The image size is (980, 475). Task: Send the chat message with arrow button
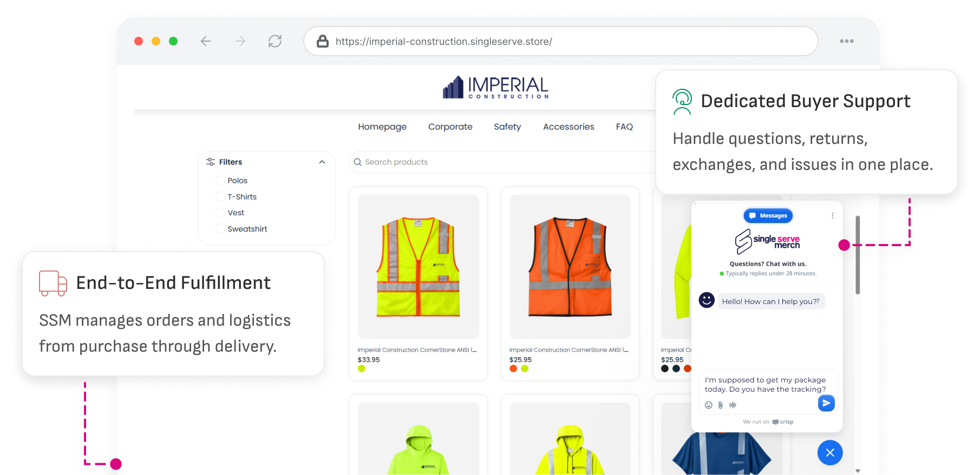tap(826, 403)
